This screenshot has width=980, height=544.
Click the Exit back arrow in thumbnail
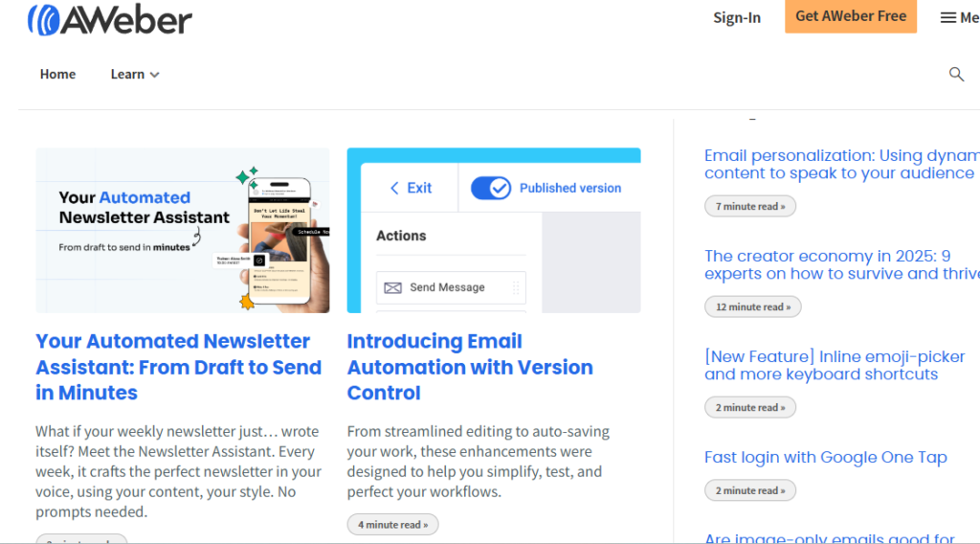[x=394, y=189]
